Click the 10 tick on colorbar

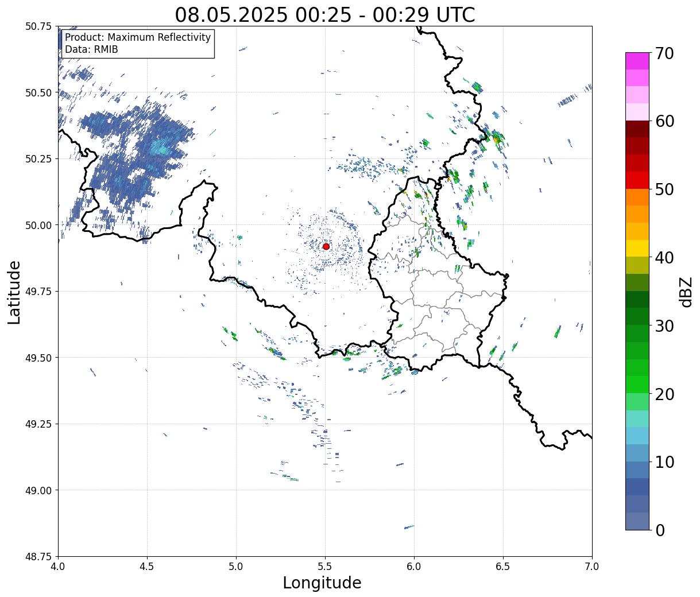(x=664, y=462)
